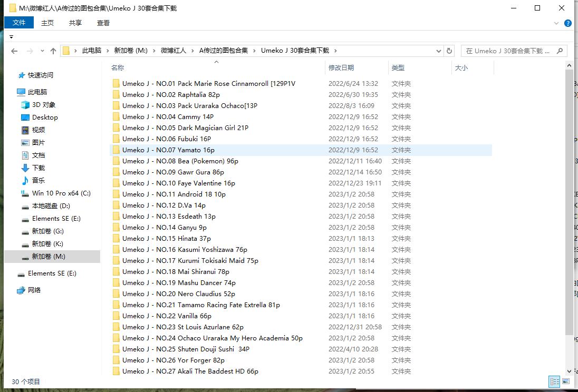Go back with the left arrow
Viewport: 578px width, 392px height.
click(14, 51)
